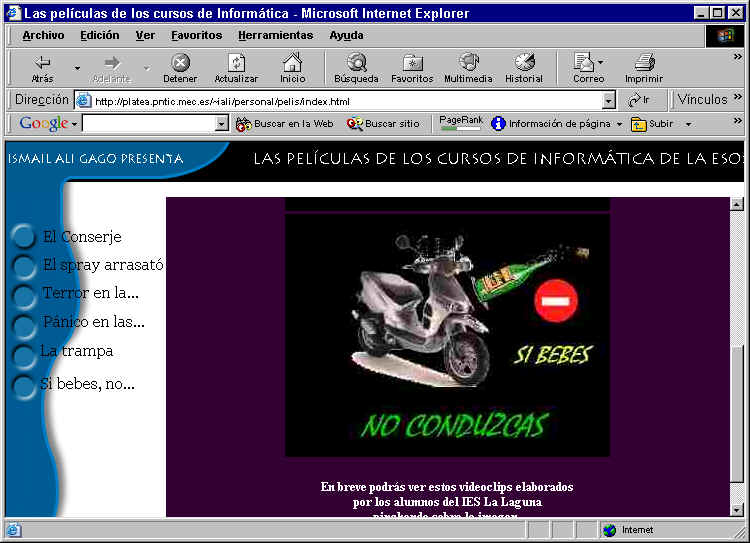Click the status bar page icon

coord(13,530)
